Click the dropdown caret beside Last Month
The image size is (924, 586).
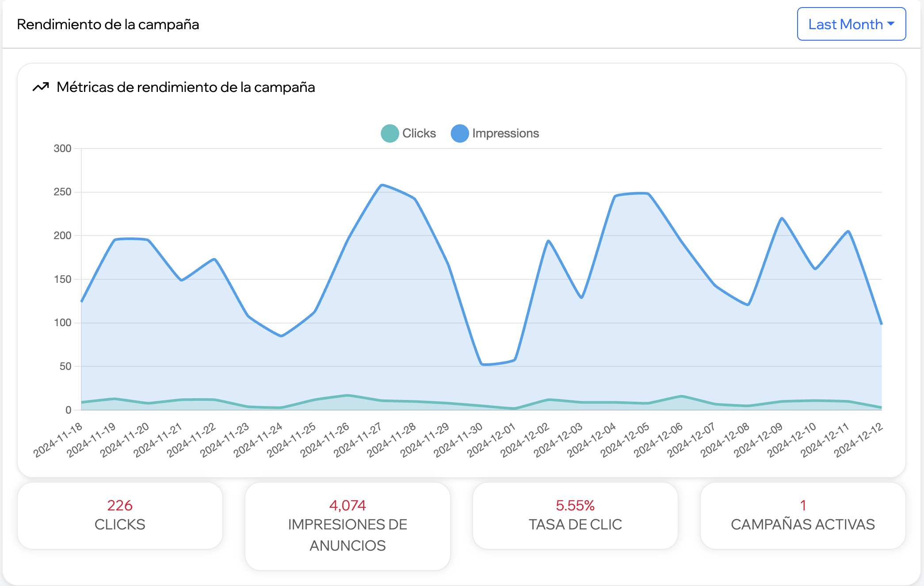pos(891,24)
